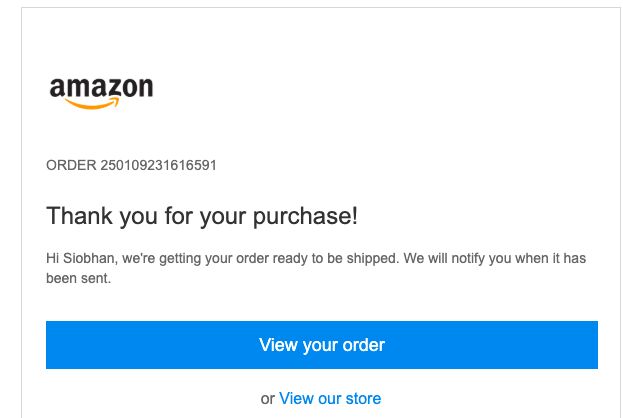Click the word 'store' in the blue link
Screen dimensions: 623x418
pyautogui.click(x=363, y=399)
